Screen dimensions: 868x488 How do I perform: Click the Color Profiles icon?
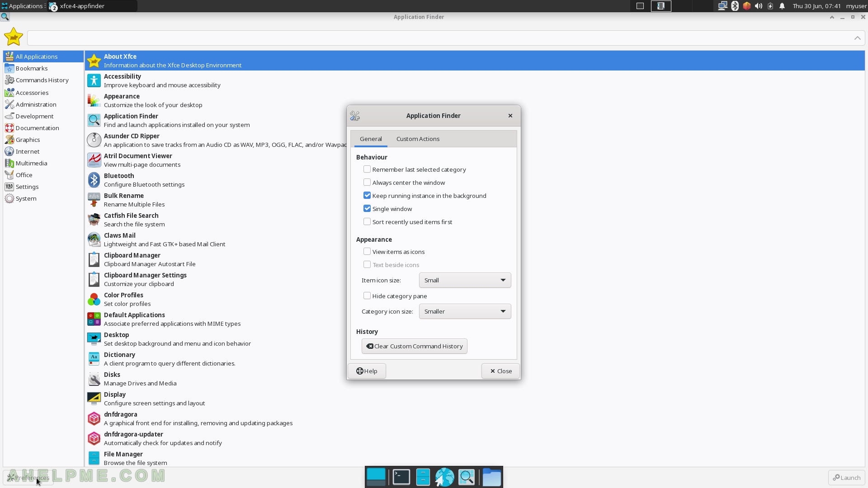(94, 299)
